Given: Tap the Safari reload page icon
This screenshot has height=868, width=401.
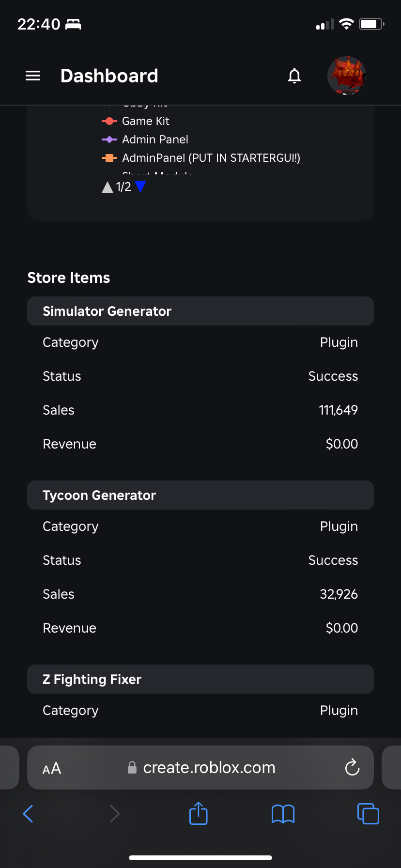Looking at the screenshot, I should (x=352, y=767).
